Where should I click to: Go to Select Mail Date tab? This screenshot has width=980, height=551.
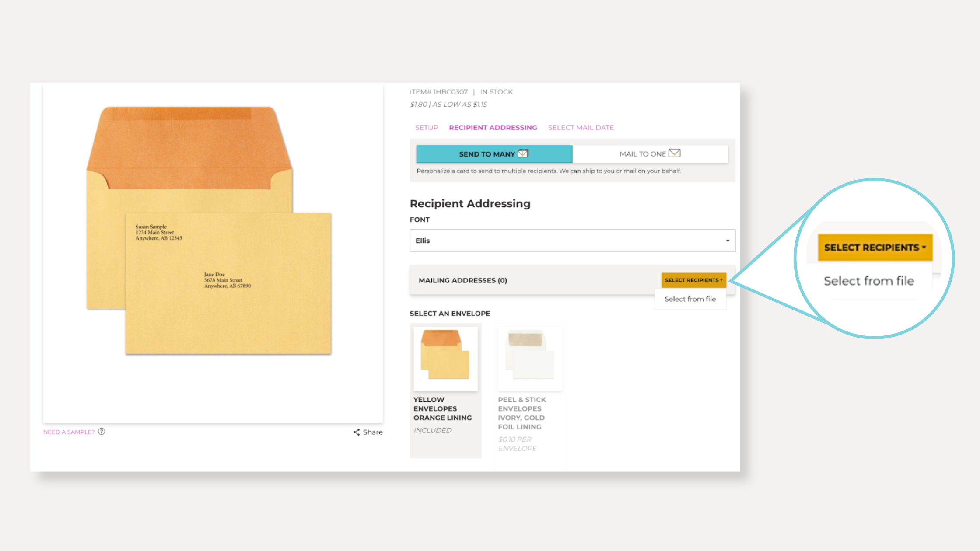click(x=581, y=128)
